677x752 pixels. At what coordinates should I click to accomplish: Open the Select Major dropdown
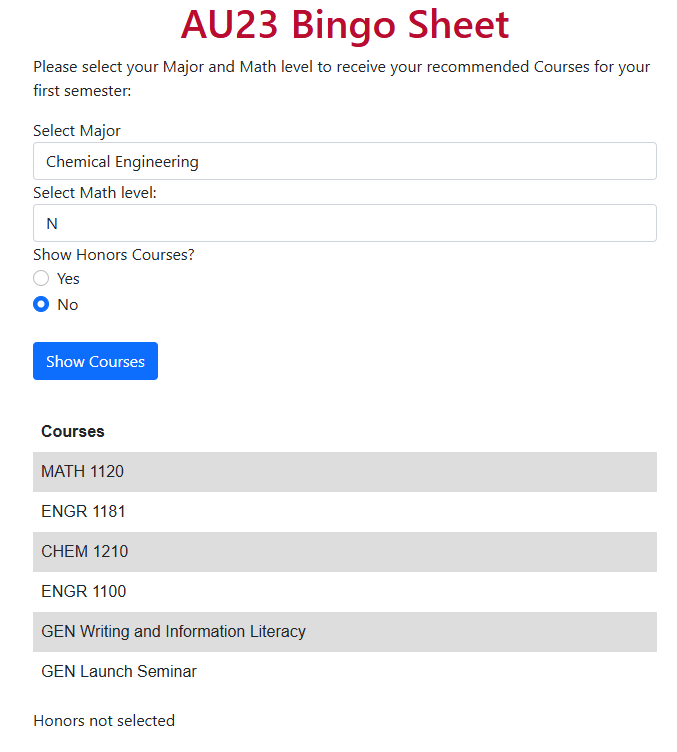(x=345, y=161)
